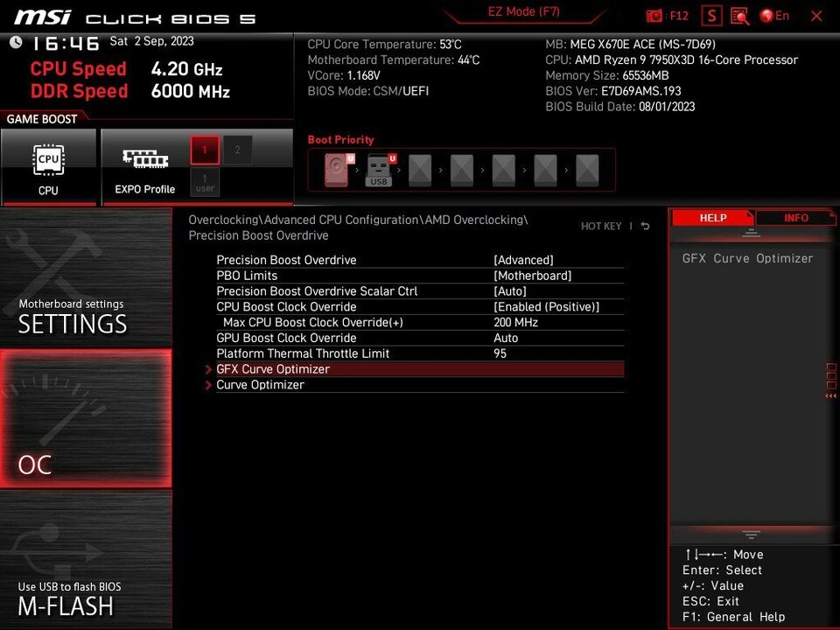
Task: Toggle EXPO profile slot 2
Action: coord(236,150)
